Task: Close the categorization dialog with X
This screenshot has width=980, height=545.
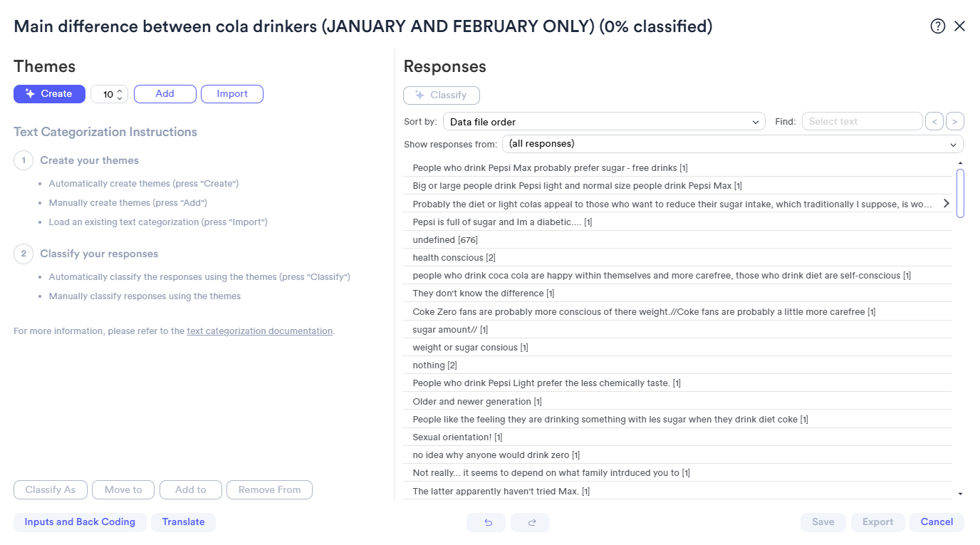Action: tap(959, 26)
